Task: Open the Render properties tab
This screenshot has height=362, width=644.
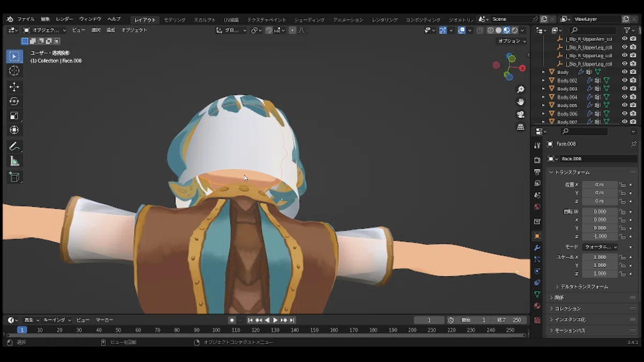Action: click(x=537, y=160)
